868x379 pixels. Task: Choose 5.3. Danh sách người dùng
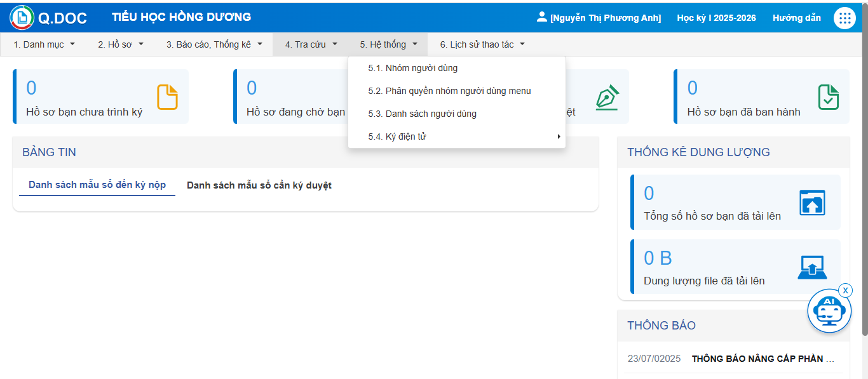pos(422,114)
